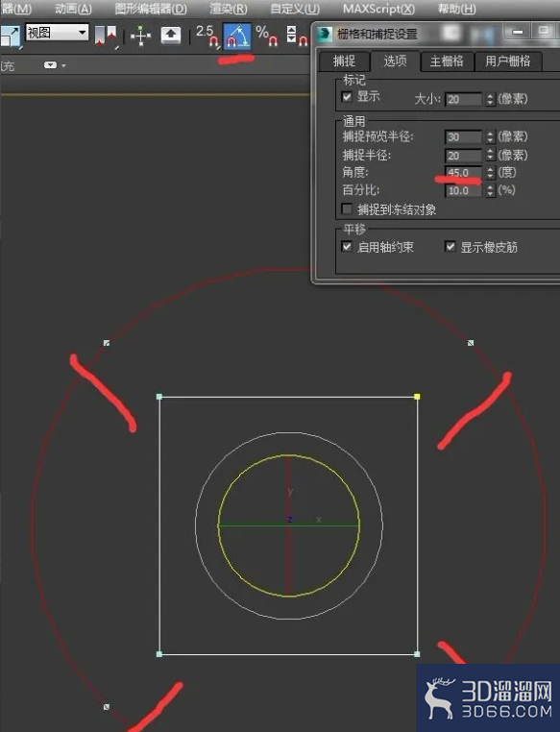Click the upper-right handle on the red arc
The height and width of the screenshot is (732, 560).
point(471,343)
